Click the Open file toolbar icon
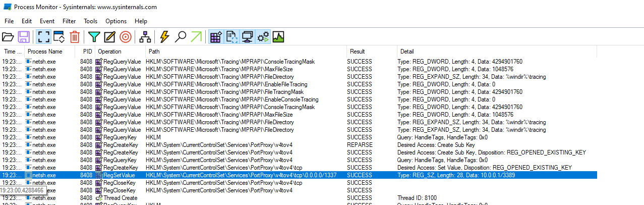This screenshot has height=205, width=644. coord(8,37)
